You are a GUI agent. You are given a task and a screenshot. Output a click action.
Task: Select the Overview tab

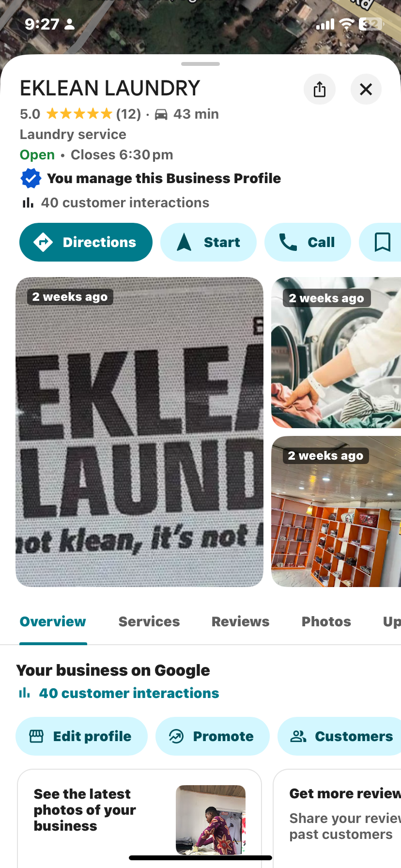coord(53,621)
